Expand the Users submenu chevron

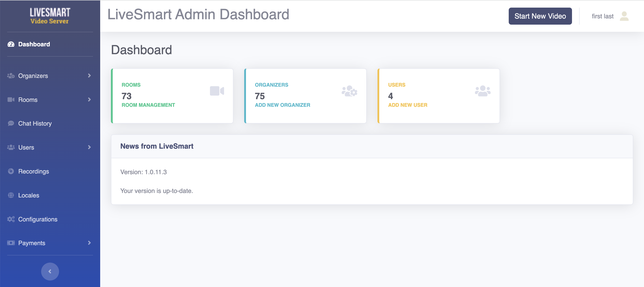tap(89, 147)
